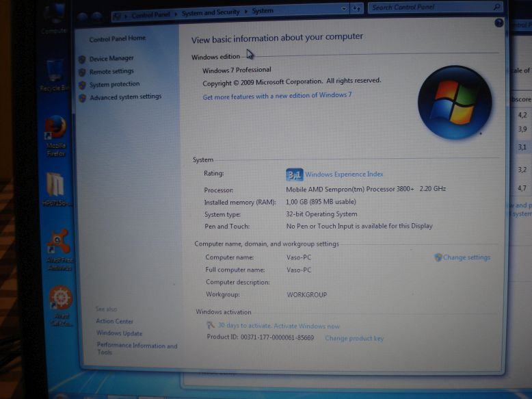Screen dimensions: 532x399
Task: Open System protection link
Action: [115, 84]
